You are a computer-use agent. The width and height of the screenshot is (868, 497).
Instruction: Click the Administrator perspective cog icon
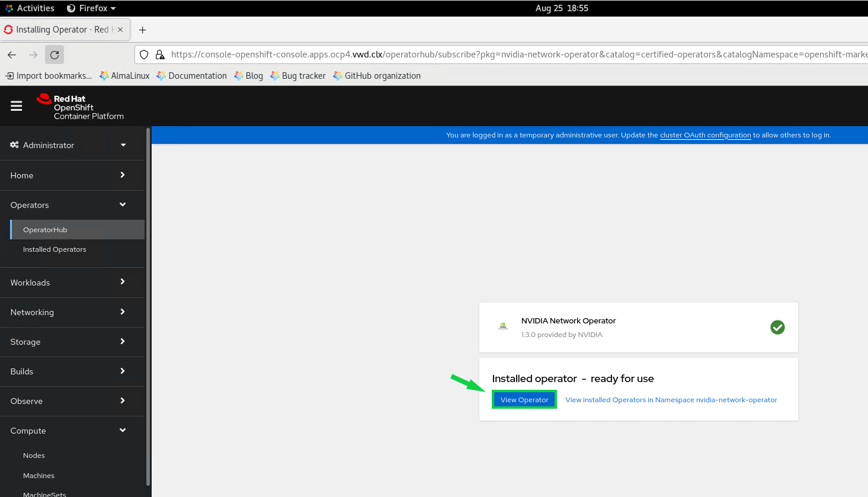[14, 145]
